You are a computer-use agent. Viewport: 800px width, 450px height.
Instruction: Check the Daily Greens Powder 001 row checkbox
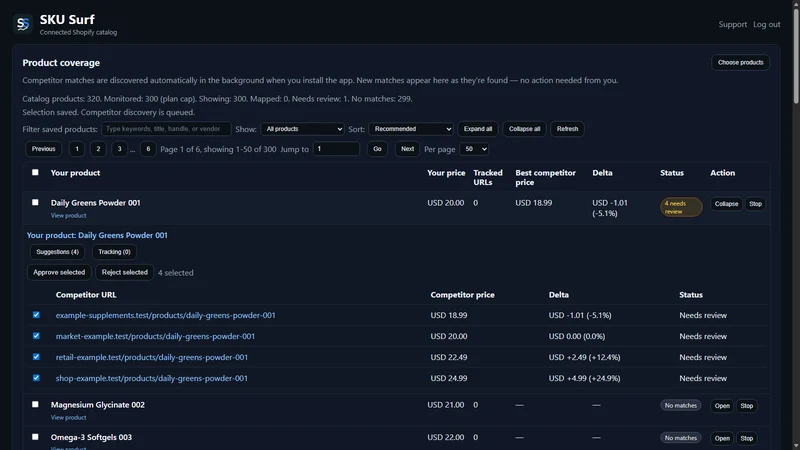pyautogui.click(x=35, y=203)
